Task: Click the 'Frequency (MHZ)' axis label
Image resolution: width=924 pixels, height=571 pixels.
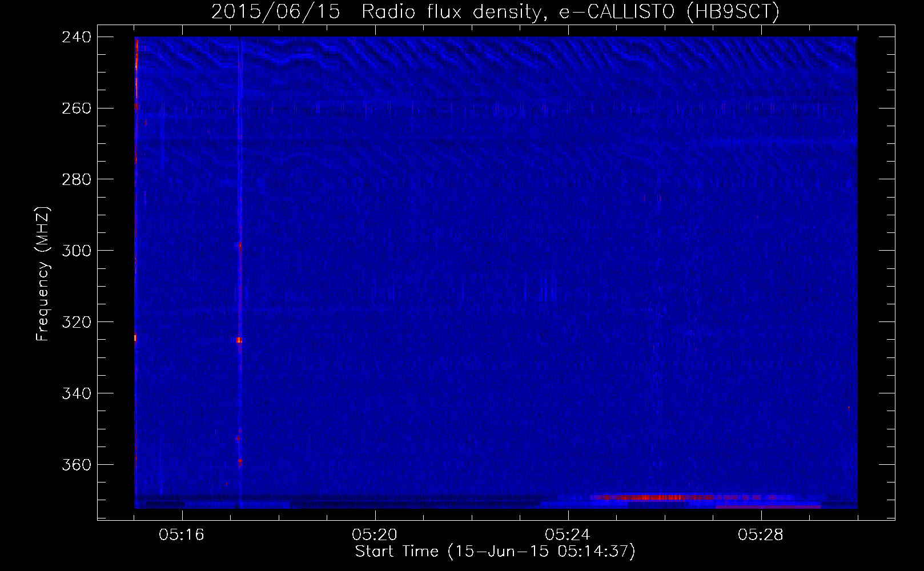Action: tap(43, 274)
